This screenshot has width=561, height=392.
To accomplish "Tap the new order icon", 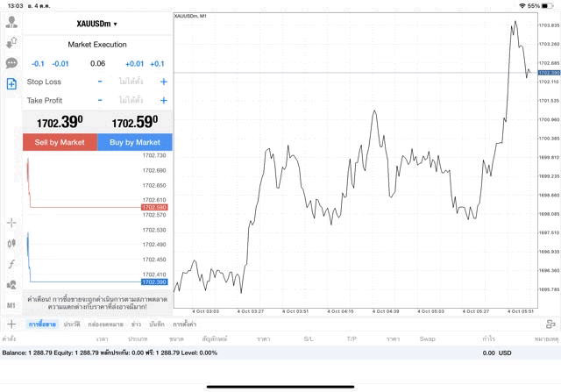I will (11, 84).
